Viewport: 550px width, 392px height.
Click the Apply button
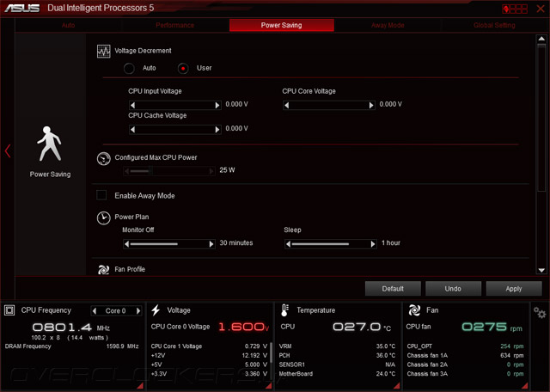514,289
